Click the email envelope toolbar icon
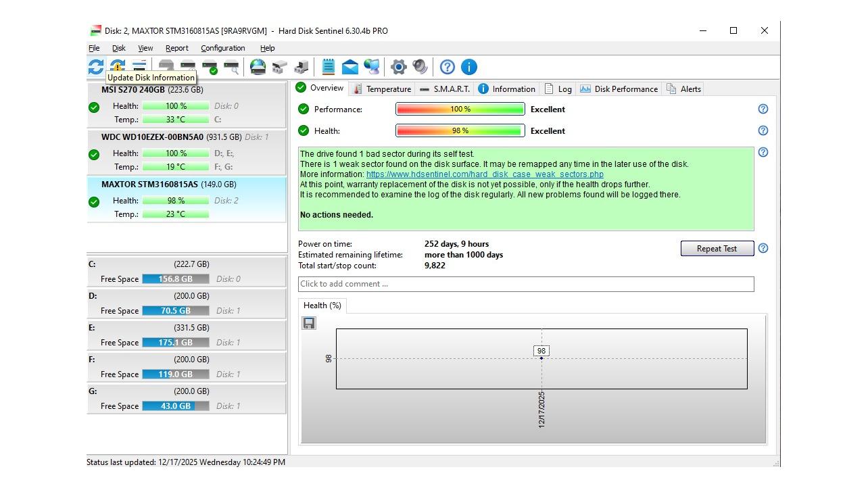Screen dimensions: 868x488 pyautogui.click(x=349, y=67)
